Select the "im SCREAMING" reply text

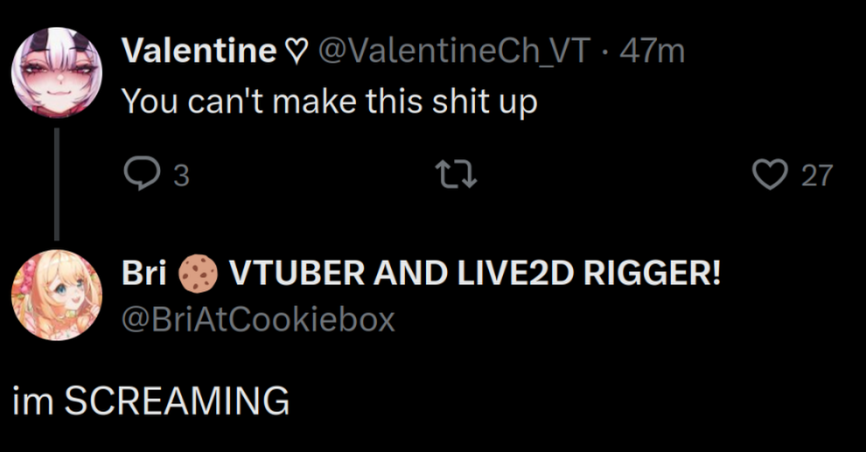coord(151,400)
